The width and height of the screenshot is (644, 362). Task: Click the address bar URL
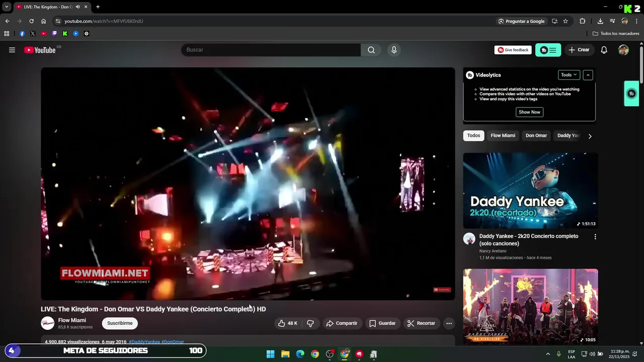coord(104,21)
